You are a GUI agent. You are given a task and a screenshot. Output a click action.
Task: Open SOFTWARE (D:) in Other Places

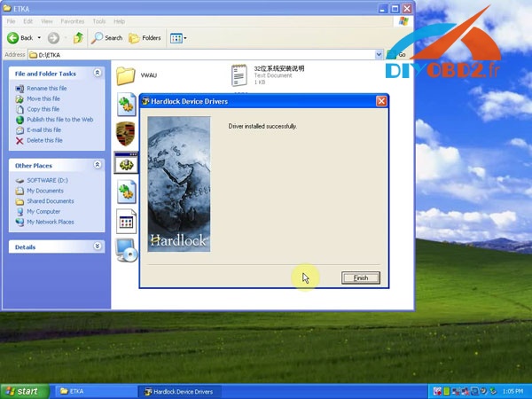tap(48, 181)
